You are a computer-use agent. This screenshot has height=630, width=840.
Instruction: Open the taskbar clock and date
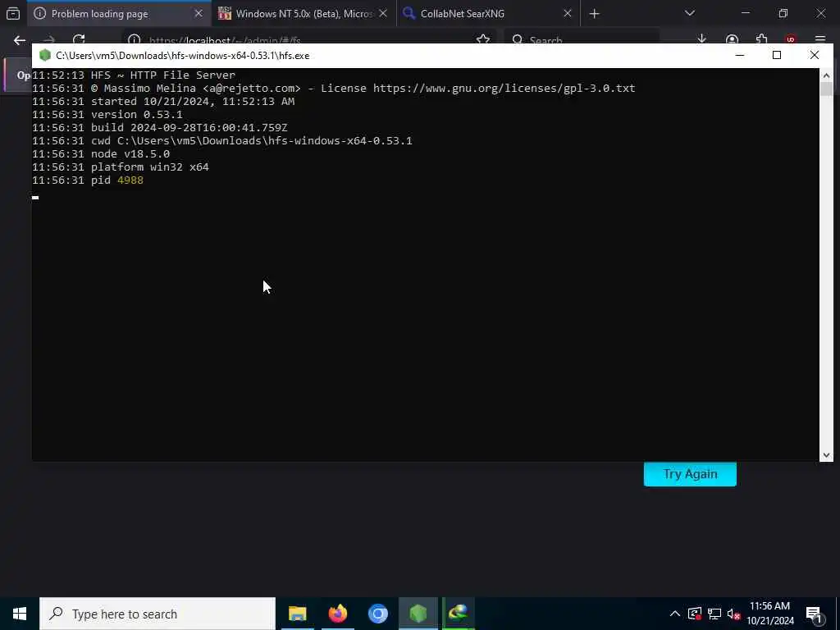769,614
